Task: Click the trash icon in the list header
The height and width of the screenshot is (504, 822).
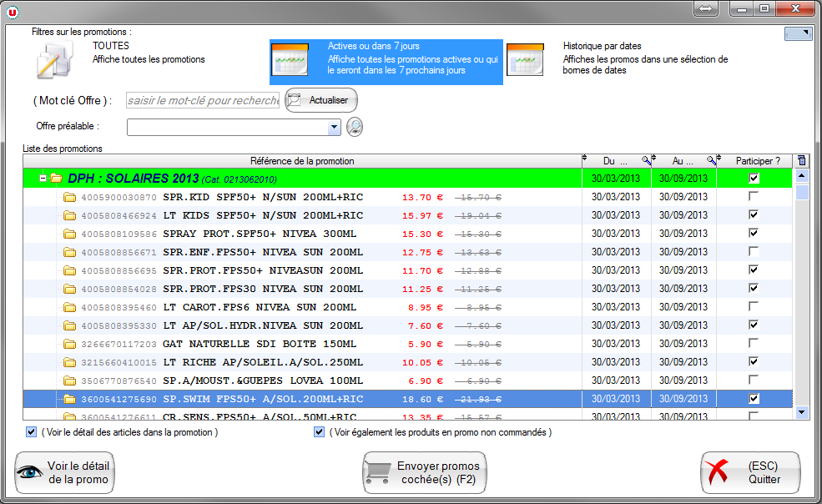Action: [x=802, y=160]
